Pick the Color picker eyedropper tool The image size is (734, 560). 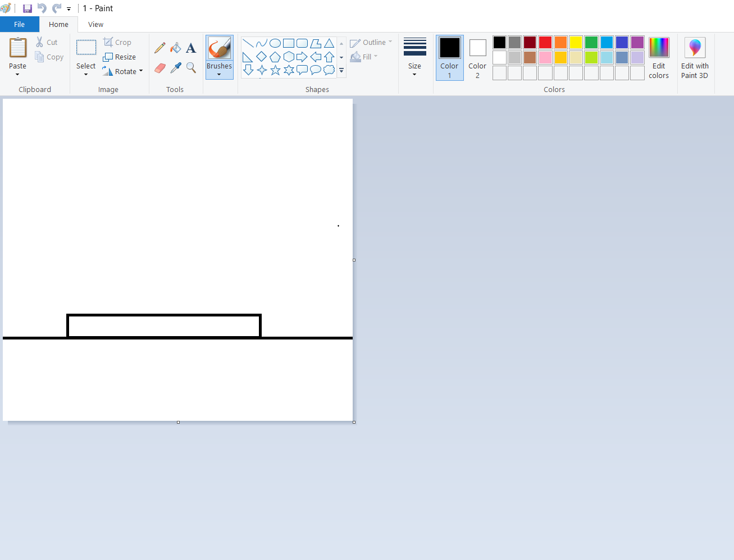click(175, 67)
